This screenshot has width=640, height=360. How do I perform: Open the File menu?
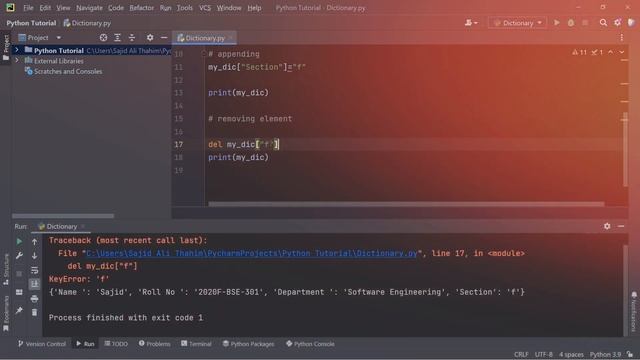click(x=28, y=8)
